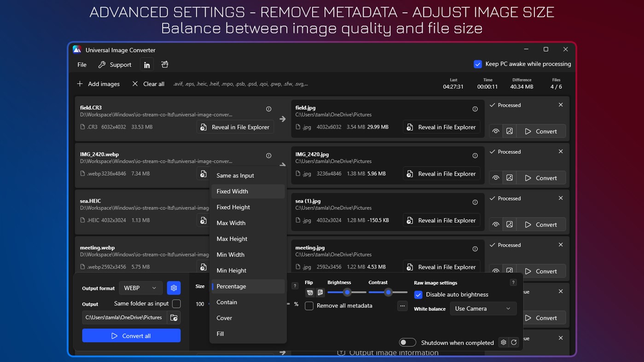This screenshot has height=362, width=644.
Task: Reveal field.jpg in File Explorer
Action: tap(441, 127)
